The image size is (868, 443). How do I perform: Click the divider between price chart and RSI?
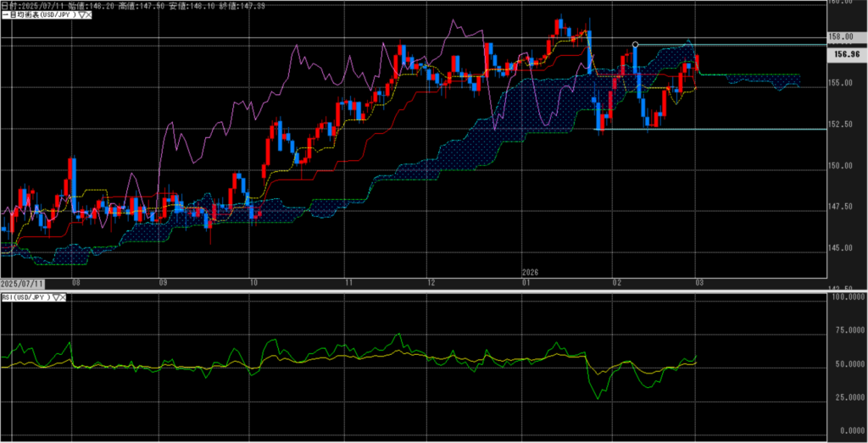(x=424, y=291)
